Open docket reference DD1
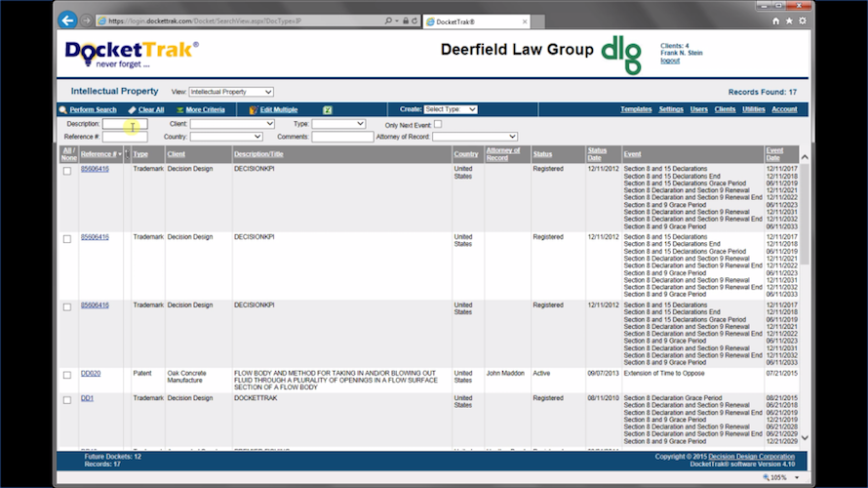This screenshot has height=488, width=868. 87,398
